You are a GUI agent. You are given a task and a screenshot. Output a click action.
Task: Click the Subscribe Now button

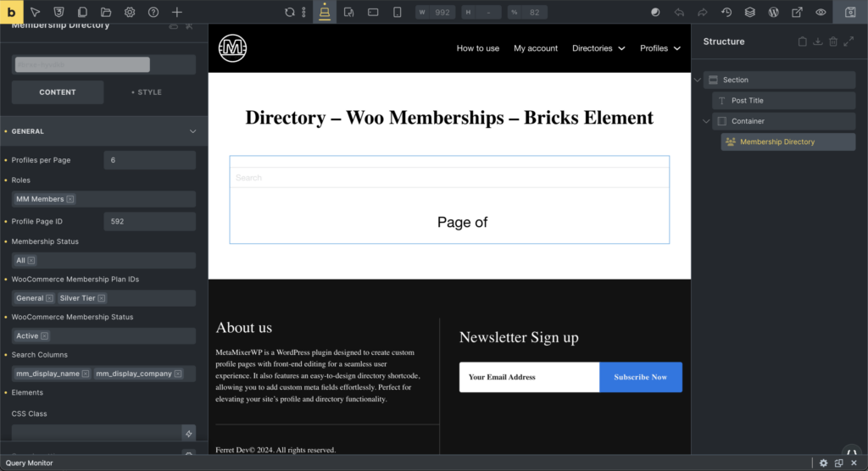click(640, 377)
